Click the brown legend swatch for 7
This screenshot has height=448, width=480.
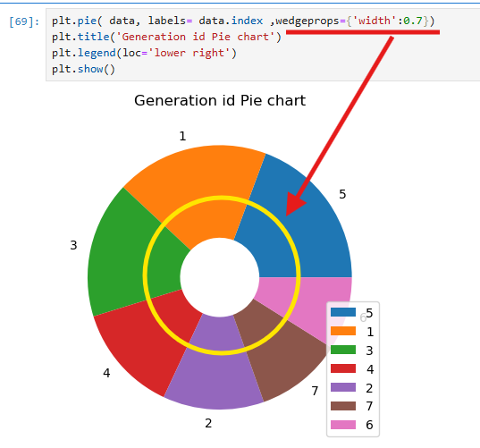[x=343, y=406]
